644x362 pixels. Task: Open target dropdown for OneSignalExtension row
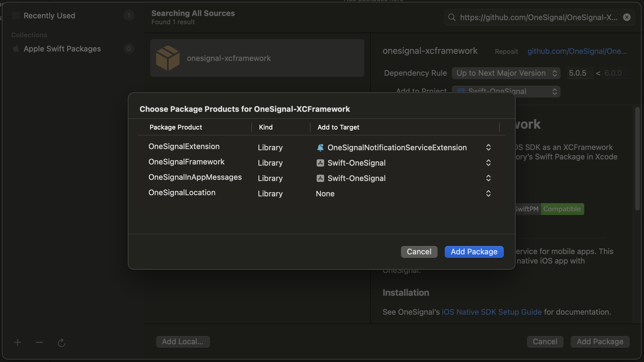click(x=488, y=147)
